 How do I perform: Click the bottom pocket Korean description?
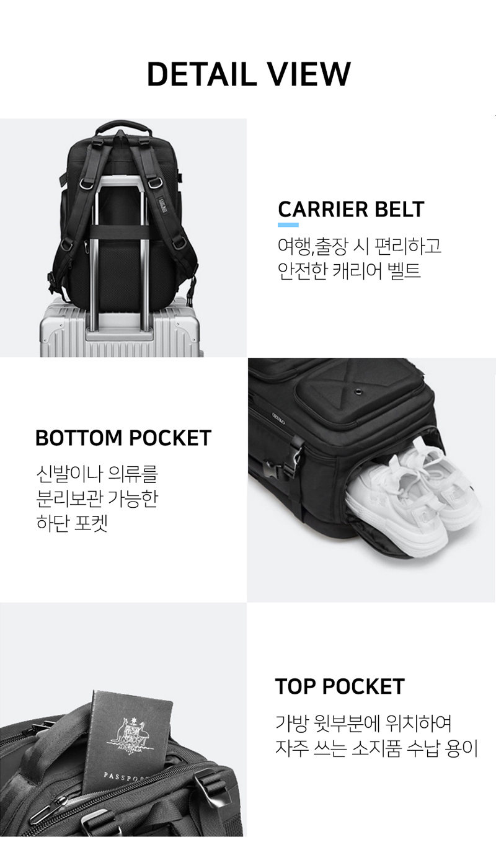pyautogui.click(x=97, y=499)
